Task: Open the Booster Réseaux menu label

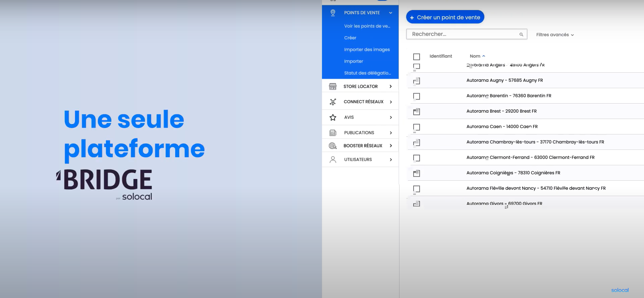Action: click(x=363, y=146)
